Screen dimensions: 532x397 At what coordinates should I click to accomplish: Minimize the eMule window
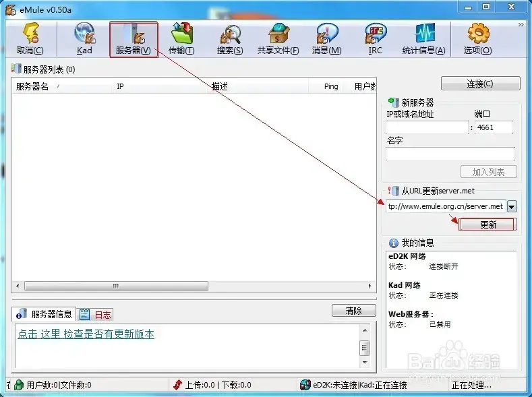pos(468,7)
